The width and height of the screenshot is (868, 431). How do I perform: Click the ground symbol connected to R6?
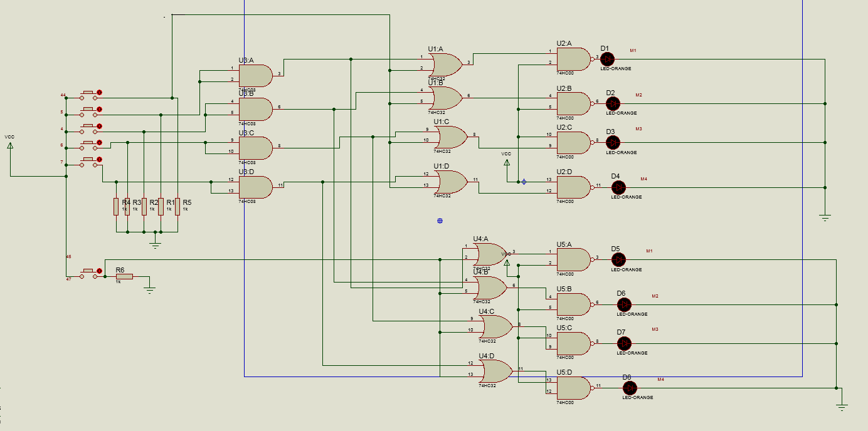tap(149, 289)
